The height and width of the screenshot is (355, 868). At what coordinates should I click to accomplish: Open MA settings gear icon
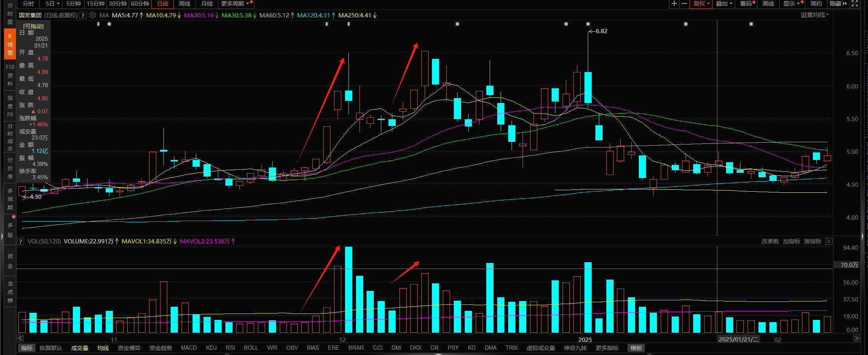[x=93, y=15]
